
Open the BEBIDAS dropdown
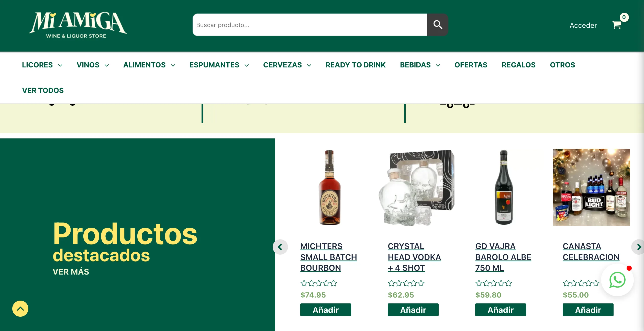[420, 65]
